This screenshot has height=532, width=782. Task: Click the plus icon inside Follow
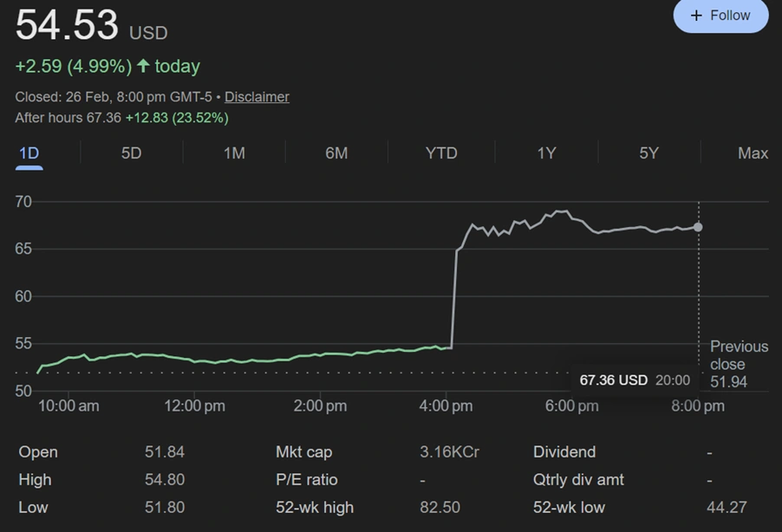[x=695, y=16]
